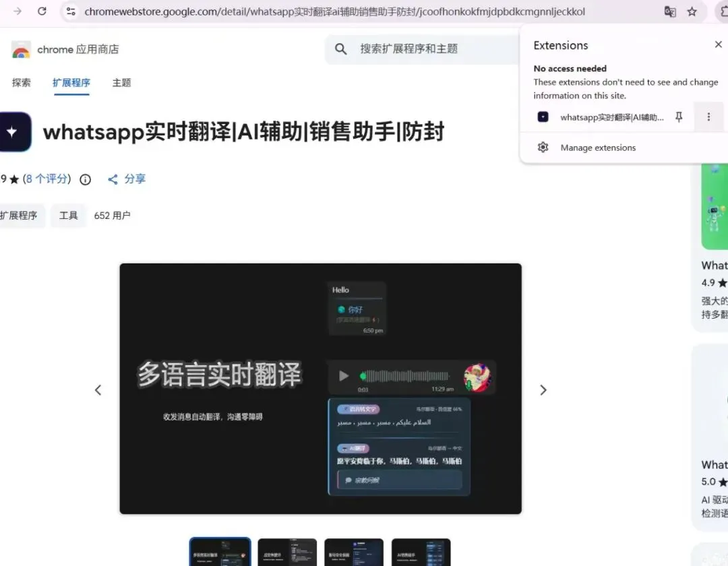
Task: Click the 分享 share button
Action: pos(127,179)
